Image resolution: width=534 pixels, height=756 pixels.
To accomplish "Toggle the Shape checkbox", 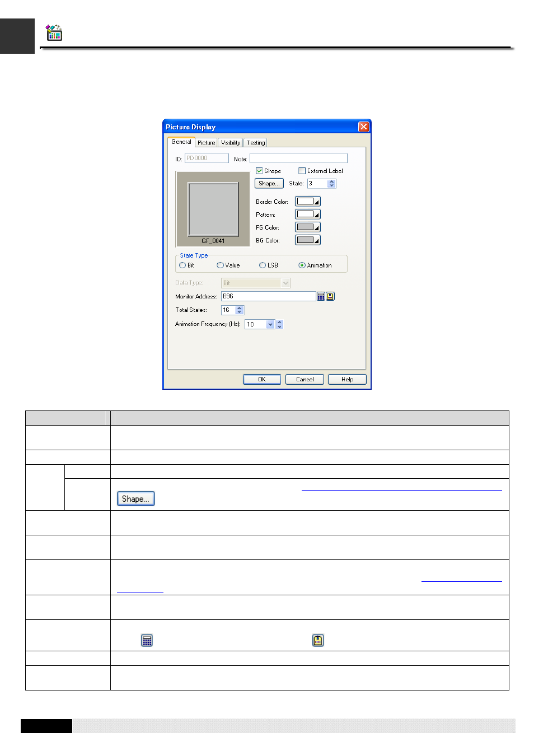I will point(259,171).
